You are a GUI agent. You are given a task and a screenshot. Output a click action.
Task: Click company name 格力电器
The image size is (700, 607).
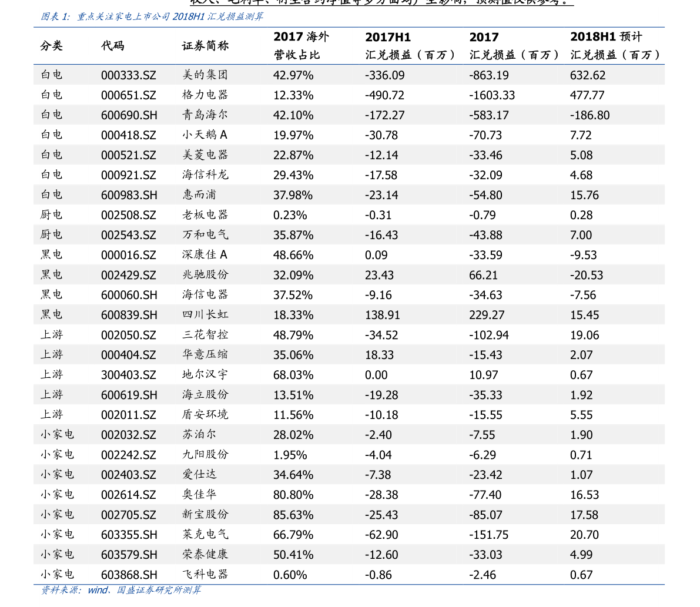click(205, 95)
